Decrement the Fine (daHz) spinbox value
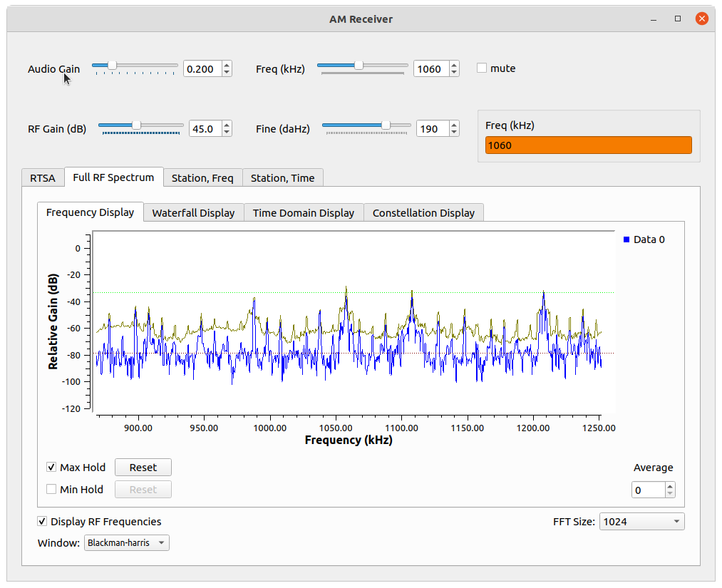The image size is (722, 588). [454, 133]
